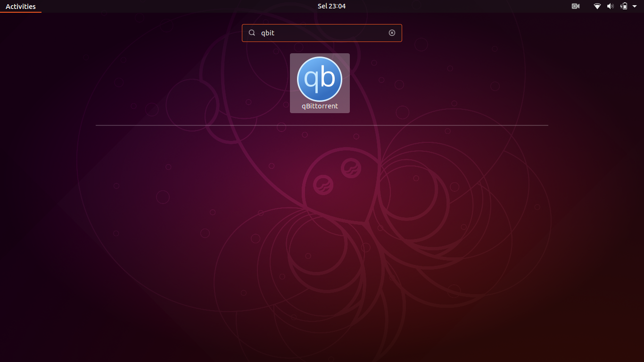Clear the search field text
644x362 pixels.
[392, 33]
